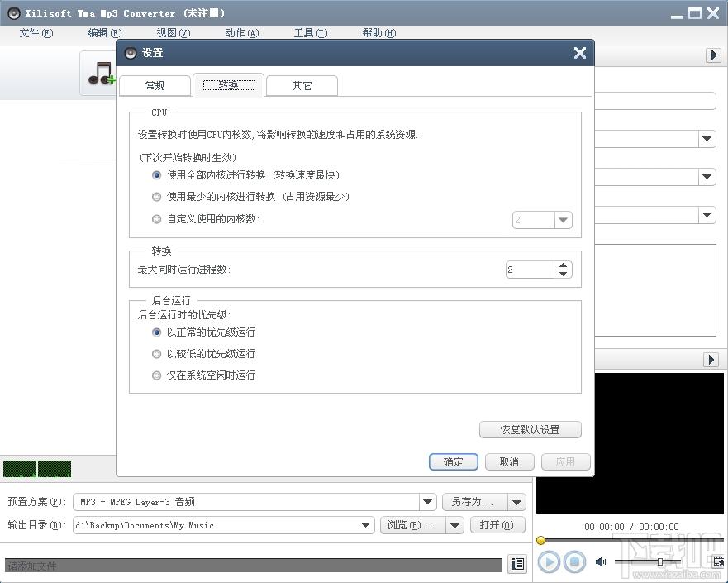The height and width of the screenshot is (583, 728).
Task: Open the third right panel dropdown
Action: (707, 215)
